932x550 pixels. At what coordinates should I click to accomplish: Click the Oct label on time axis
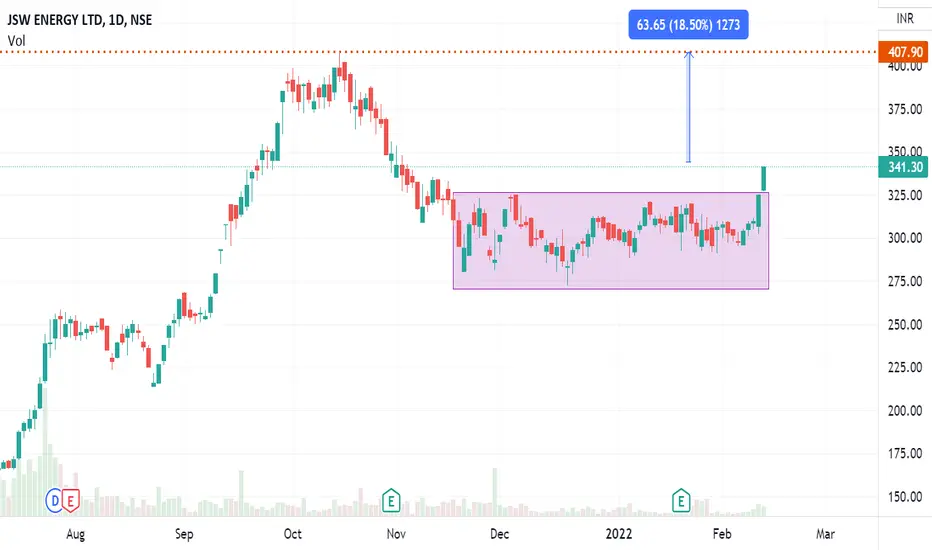pyautogui.click(x=292, y=534)
